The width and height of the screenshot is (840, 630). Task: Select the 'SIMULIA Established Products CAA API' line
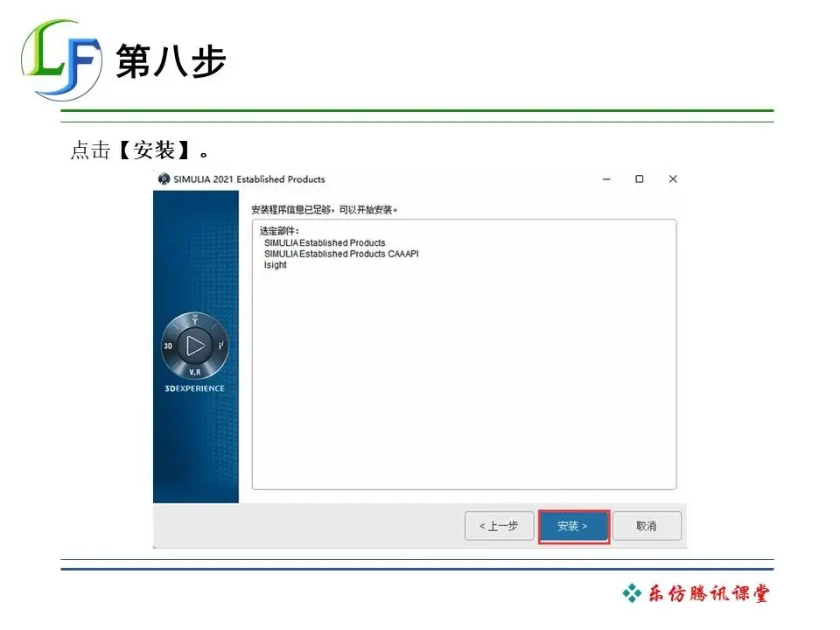tap(341, 254)
